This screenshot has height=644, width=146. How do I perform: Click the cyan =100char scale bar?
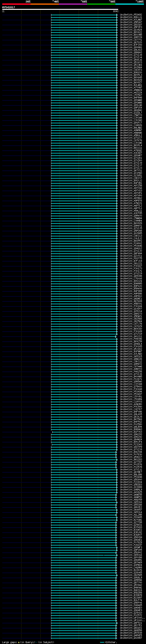(x=102, y=642)
